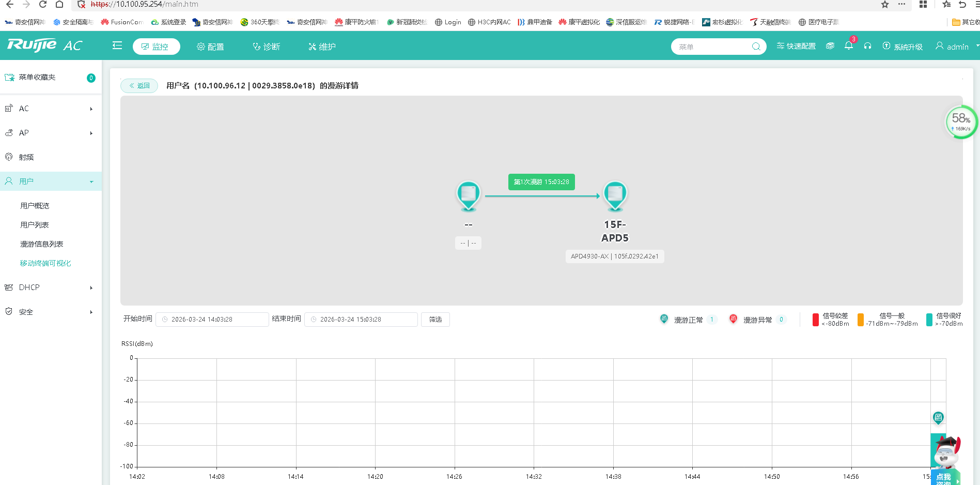
Task: Toggle the 漫游异常 legend filter
Action: pyautogui.click(x=757, y=320)
